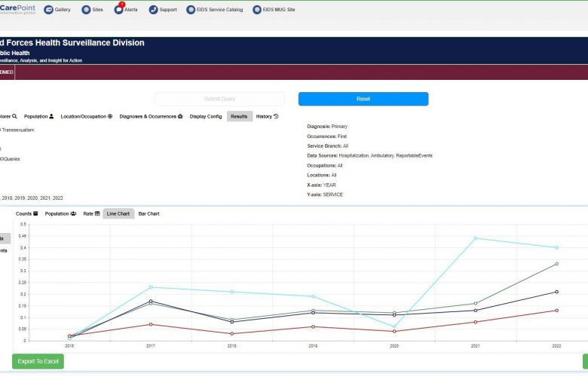Click the History clock icon

[x=276, y=116]
